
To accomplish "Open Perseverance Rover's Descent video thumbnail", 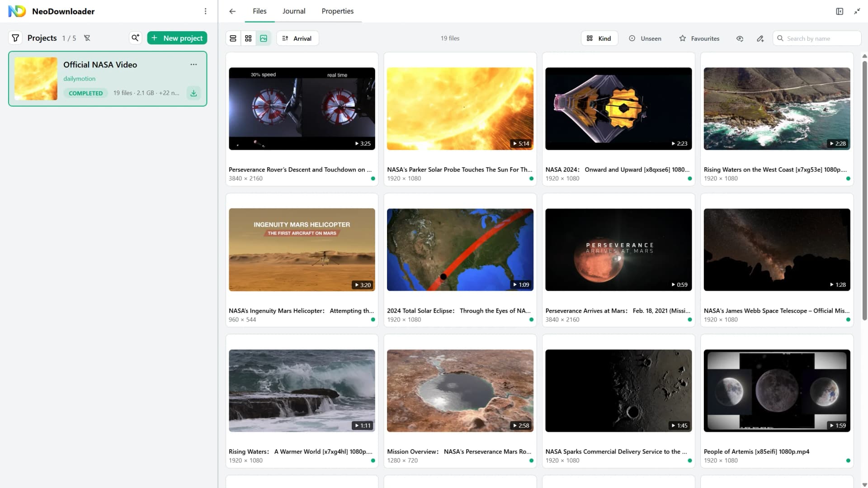I will point(302,109).
